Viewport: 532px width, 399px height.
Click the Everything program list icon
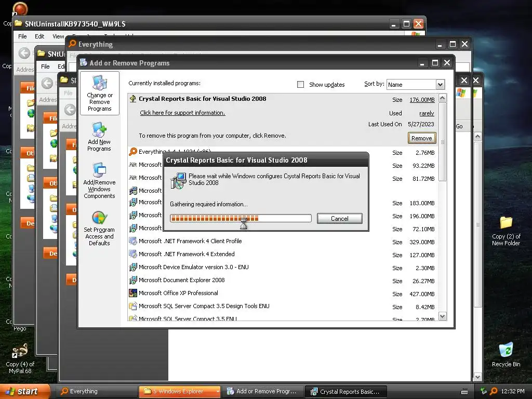pyautogui.click(x=133, y=152)
